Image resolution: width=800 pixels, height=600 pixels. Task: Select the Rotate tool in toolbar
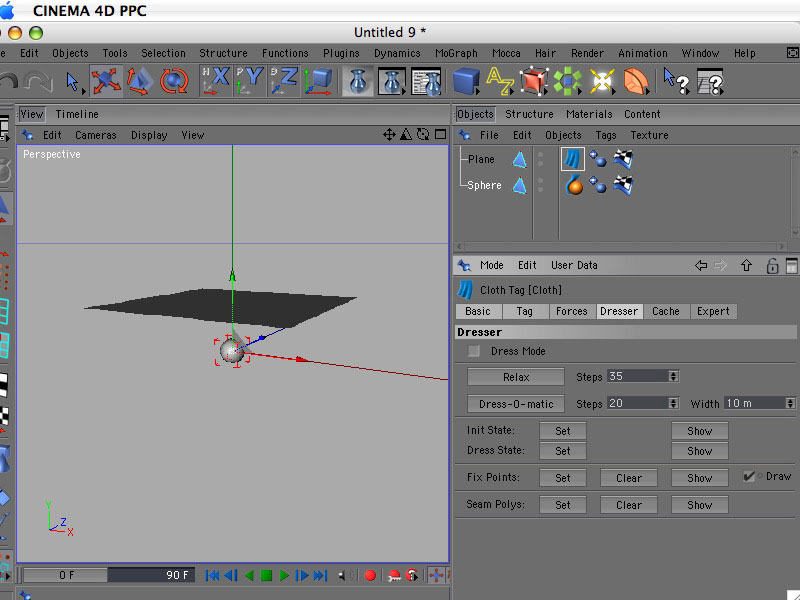174,81
